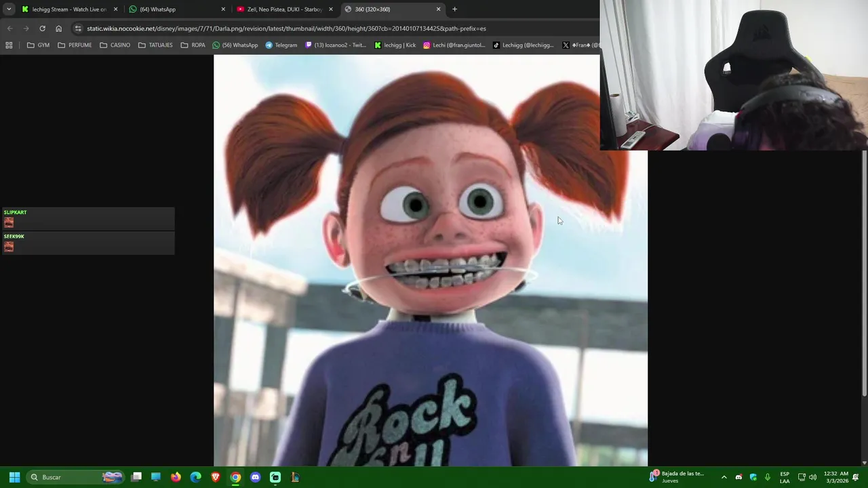Image resolution: width=868 pixels, height=488 pixels.
Task: Open the green streaming app in taskbar
Action: pos(275,477)
